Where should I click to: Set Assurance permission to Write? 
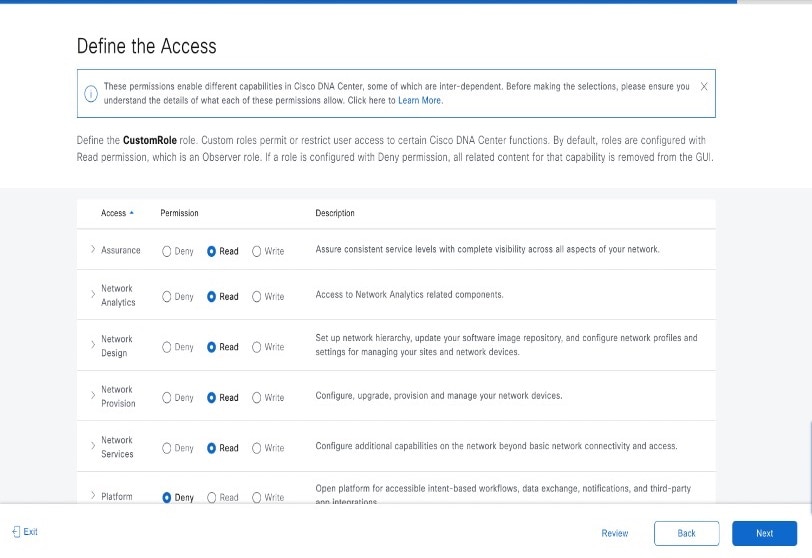tap(256, 252)
